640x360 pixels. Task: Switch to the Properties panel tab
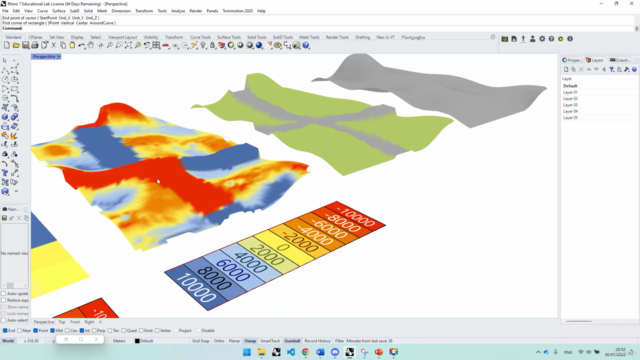pyautogui.click(x=572, y=60)
